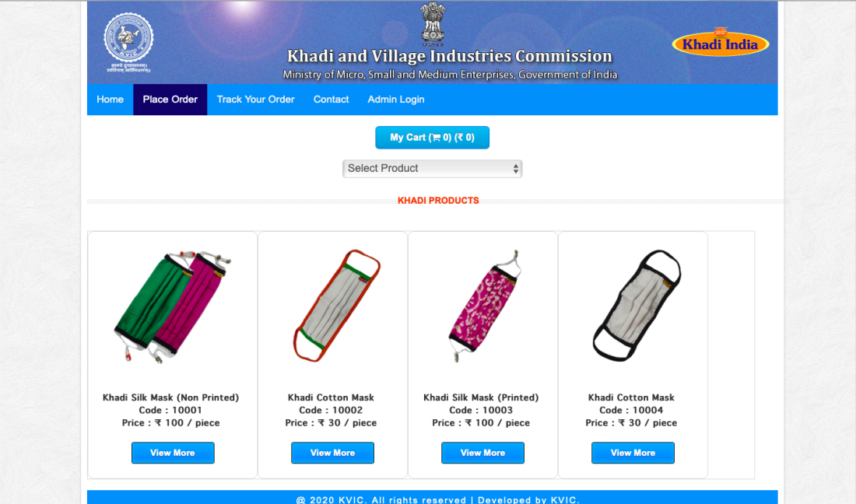Go to the Home menu item
The width and height of the screenshot is (856, 504).
point(111,100)
